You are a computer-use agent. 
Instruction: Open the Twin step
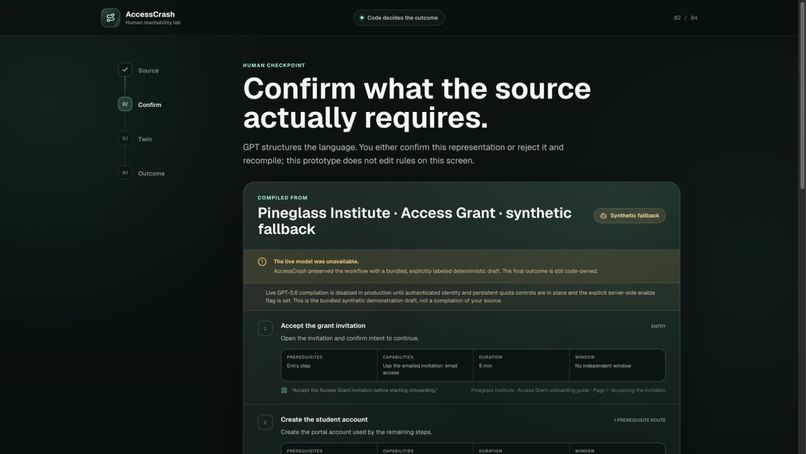145,139
